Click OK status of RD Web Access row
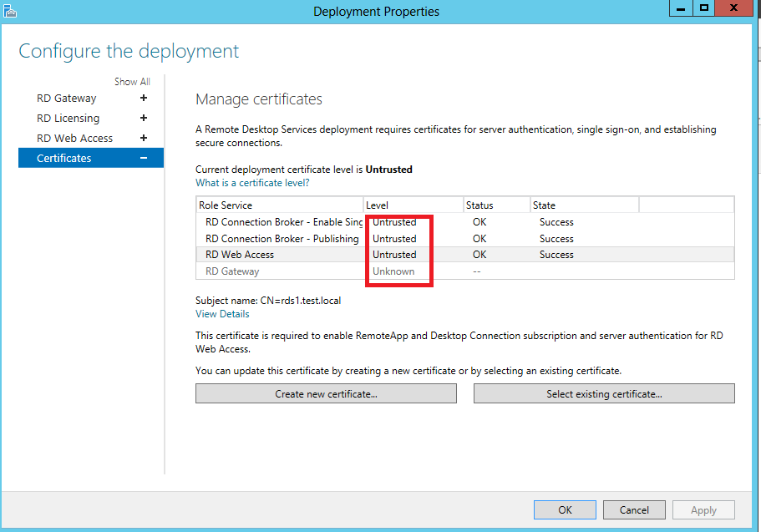Image resolution: width=761 pixels, height=532 pixels. point(479,255)
